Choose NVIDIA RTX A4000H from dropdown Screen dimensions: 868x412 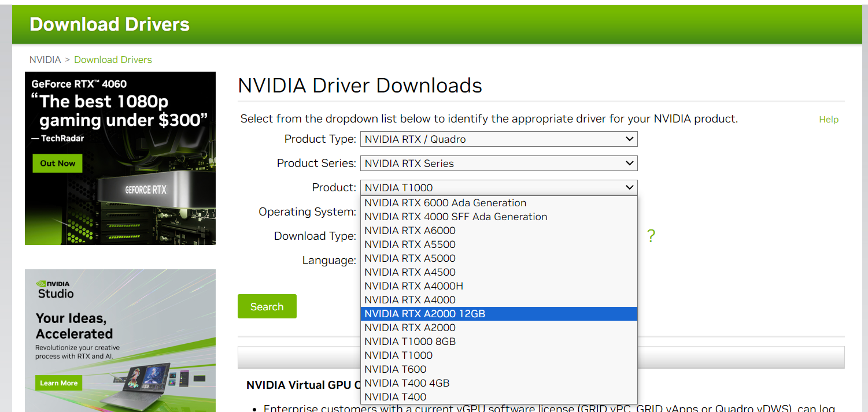tap(413, 286)
